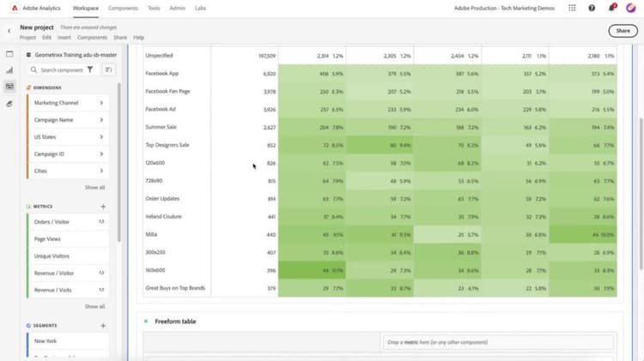Select the Page Views metric
Viewport: 644px width, 361px height.
(x=68, y=238)
